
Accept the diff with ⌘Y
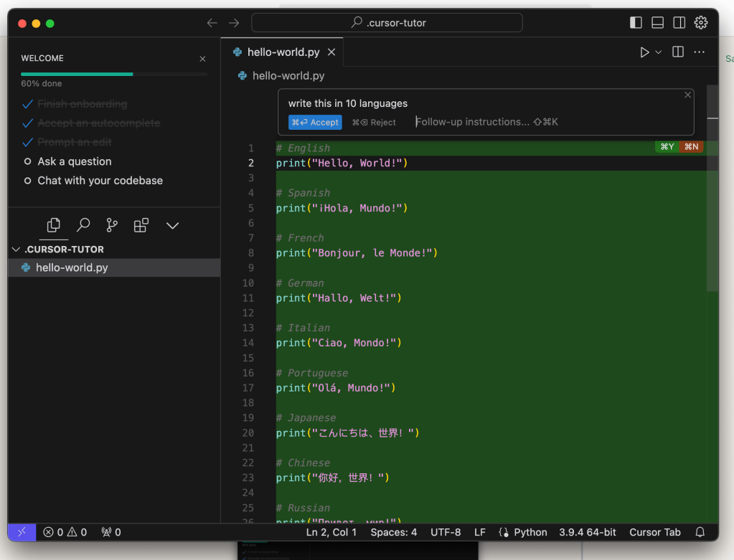pos(667,147)
